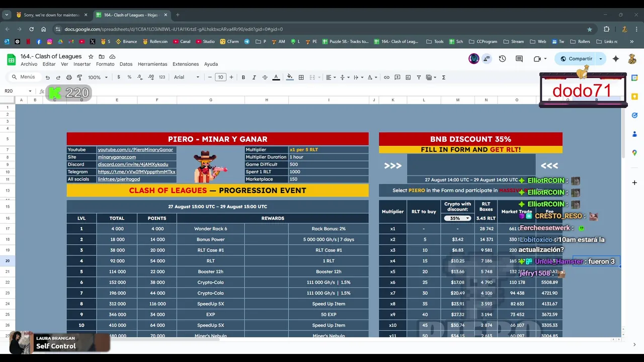644x362 pixels.
Task: Open Gemini sparkle icon
Action: pyautogui.click(x=616, y=59)
